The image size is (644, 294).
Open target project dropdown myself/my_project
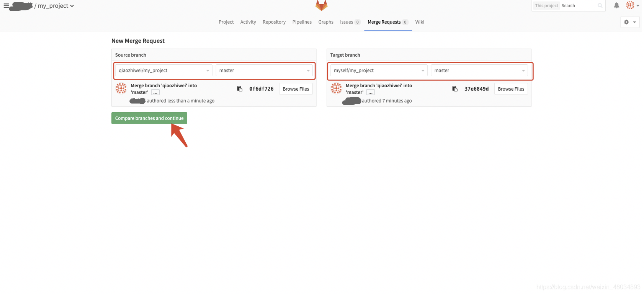click(379, 70)
